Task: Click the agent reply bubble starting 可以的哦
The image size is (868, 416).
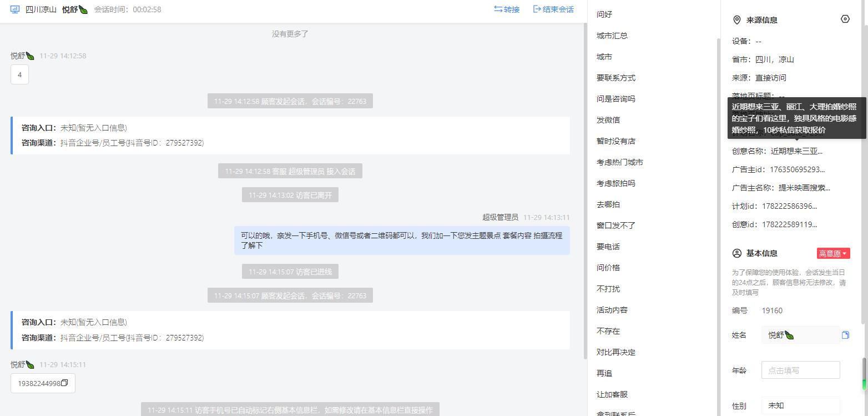Action: click(402, 240)
